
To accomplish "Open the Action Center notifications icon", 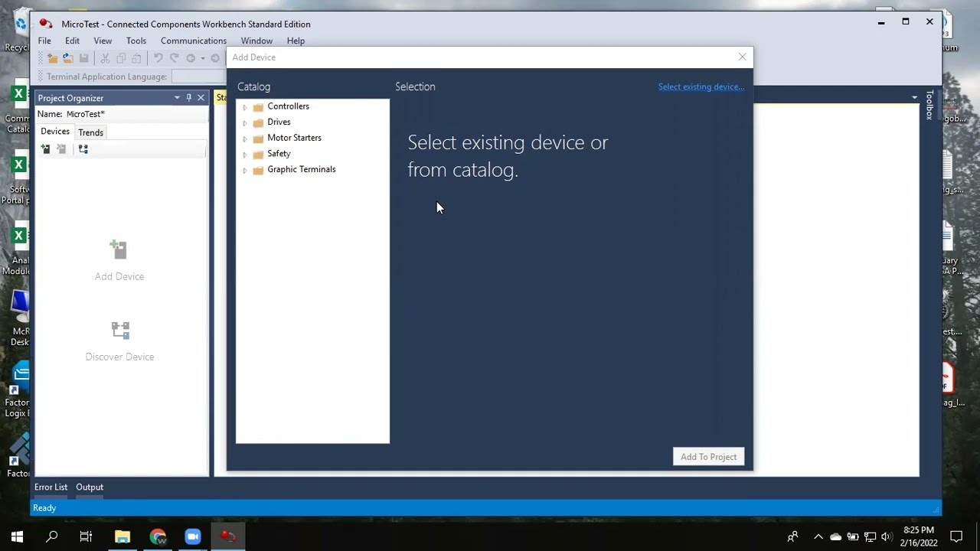I will (x=956, y=536).
